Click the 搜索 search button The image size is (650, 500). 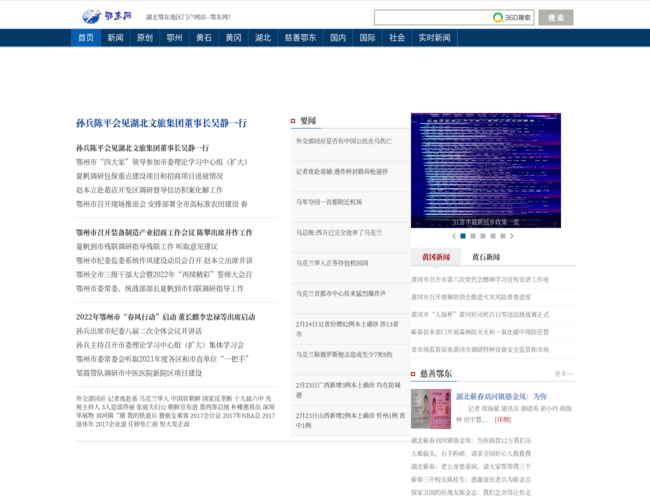pos(556,17)
